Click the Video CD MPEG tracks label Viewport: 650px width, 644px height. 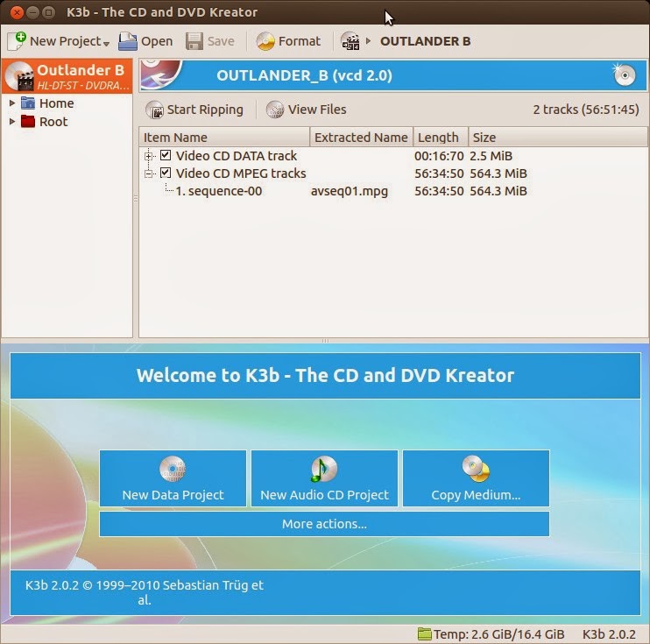point(241,173)
